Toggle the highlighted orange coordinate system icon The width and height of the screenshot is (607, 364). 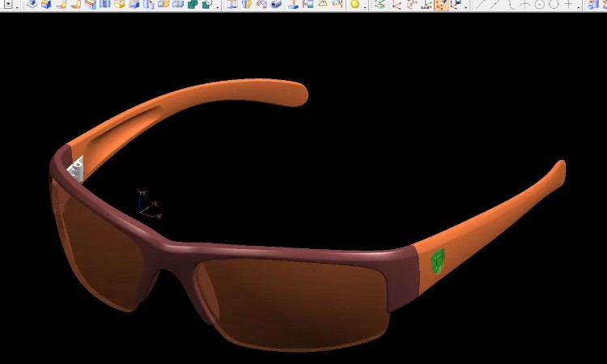coord(441,4)
